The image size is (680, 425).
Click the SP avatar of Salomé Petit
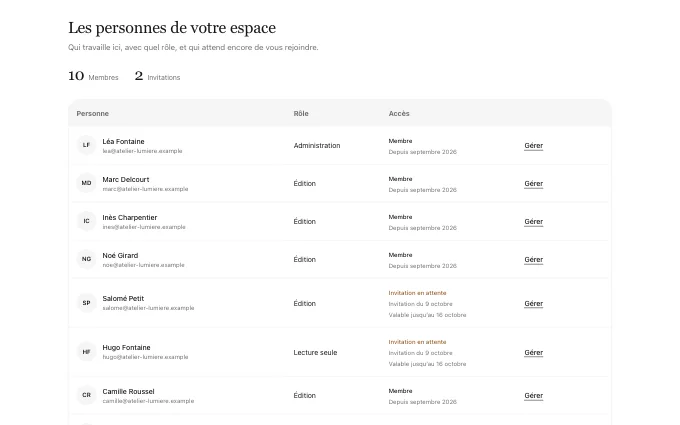[86, 303]
